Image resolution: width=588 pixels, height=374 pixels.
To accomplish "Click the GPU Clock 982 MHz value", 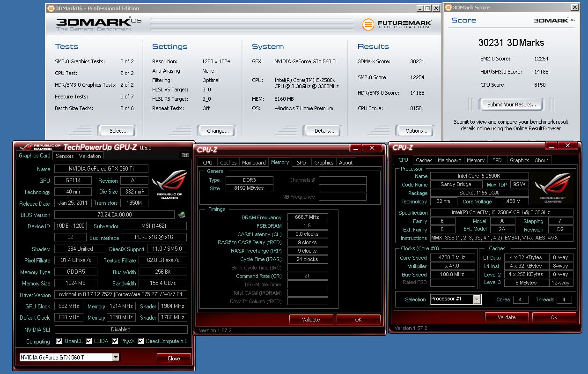I will [x=69, y=306].
